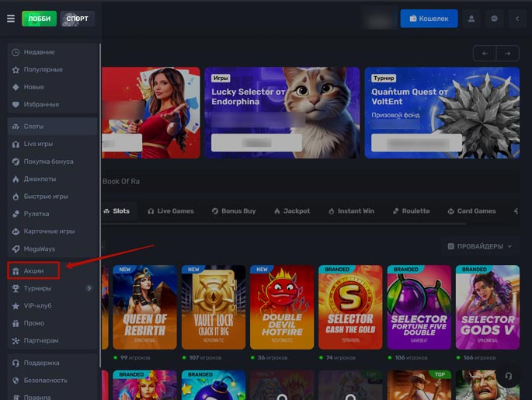Go to next banner slide arrow
This screenshot has width=532, height=400.
[x=508, y=54]
